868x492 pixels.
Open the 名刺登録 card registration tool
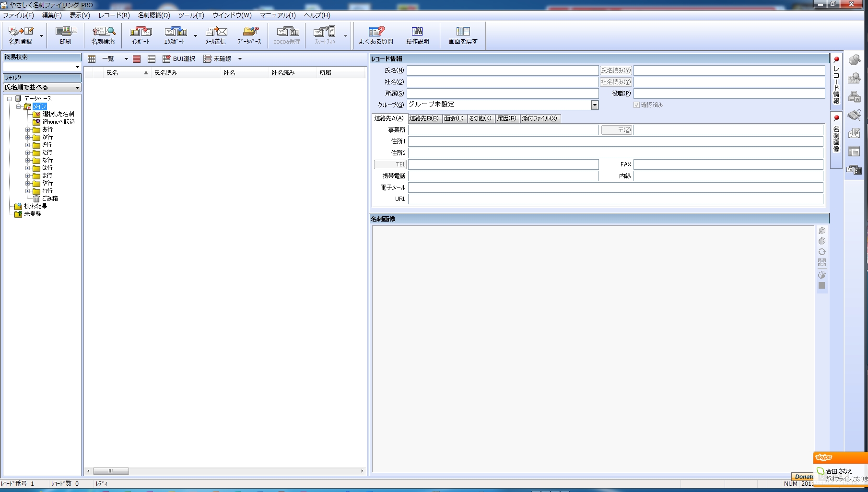pyautogui.click(x=21, y=35)
